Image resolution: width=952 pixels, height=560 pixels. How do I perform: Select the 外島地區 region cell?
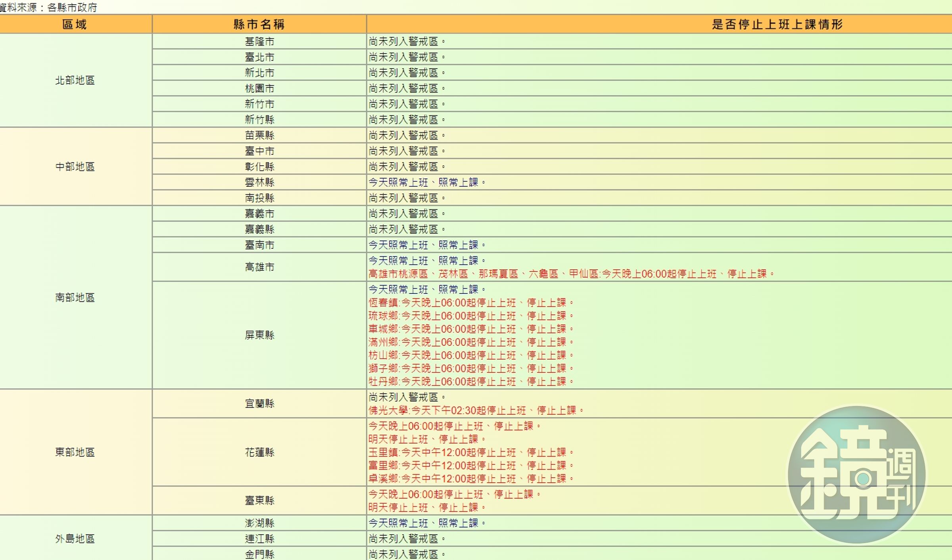[75, 539]
